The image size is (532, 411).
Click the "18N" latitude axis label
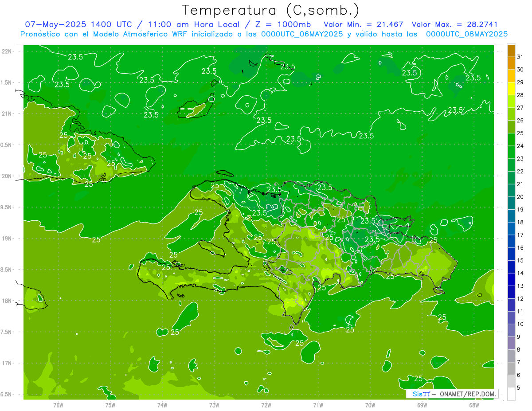[7, 301]
